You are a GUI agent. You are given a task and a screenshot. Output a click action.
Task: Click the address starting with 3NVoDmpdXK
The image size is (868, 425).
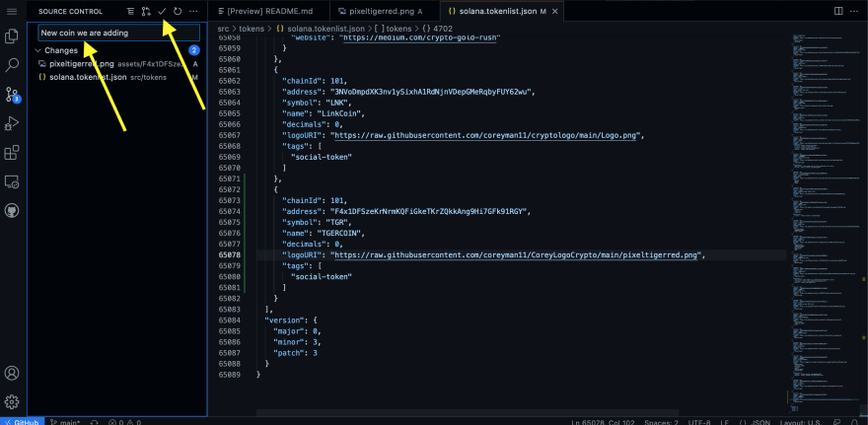(x=430, y=92)
